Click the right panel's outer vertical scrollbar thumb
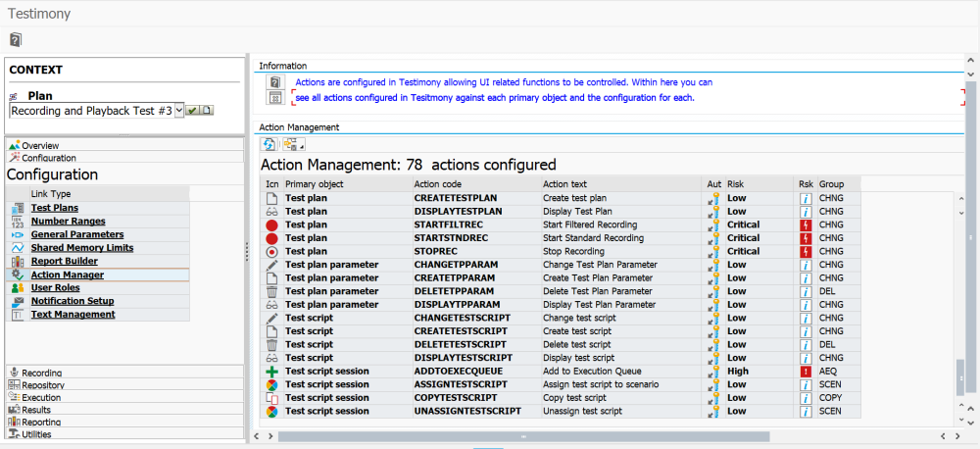The width and height of the screenshot is (980, 449). coord(970,235)
